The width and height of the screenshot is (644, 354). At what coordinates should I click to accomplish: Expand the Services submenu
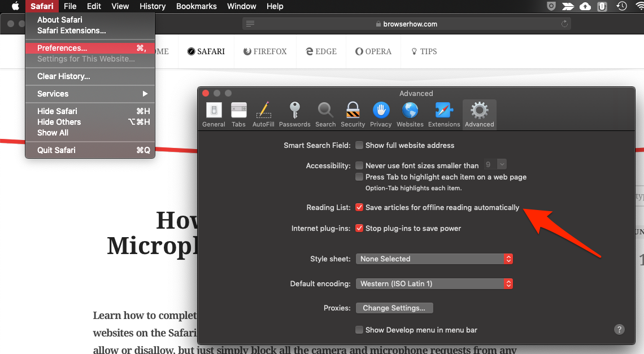(90, 94)
